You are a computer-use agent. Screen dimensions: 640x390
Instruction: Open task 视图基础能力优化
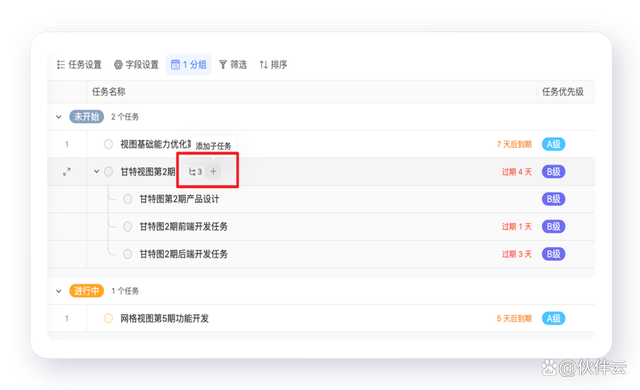[156, 144]
